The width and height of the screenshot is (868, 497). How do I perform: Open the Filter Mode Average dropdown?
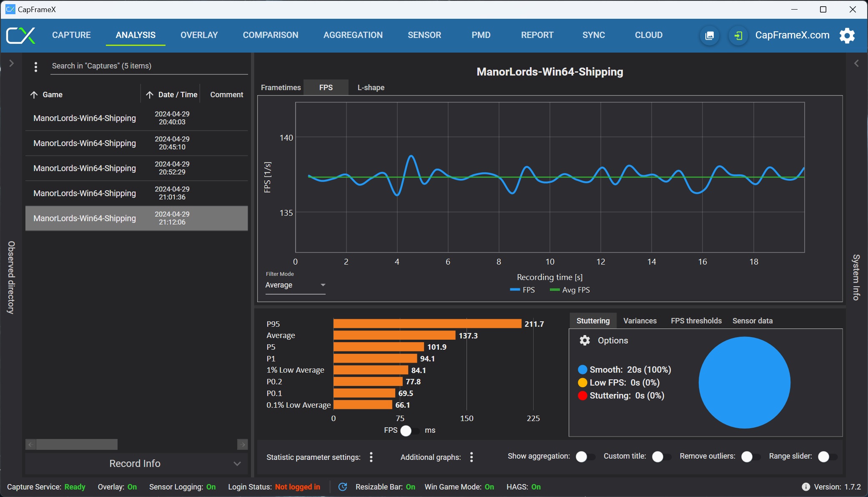point(295,285)
